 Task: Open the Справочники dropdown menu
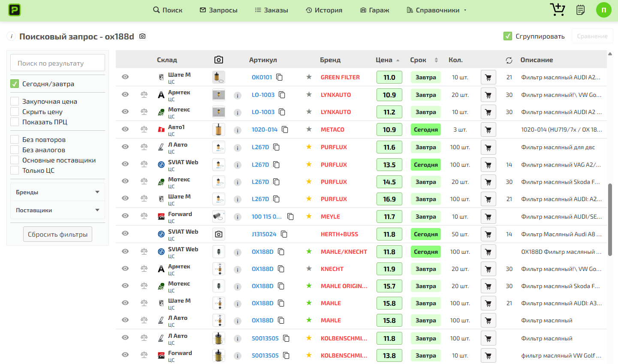[436, 10]
